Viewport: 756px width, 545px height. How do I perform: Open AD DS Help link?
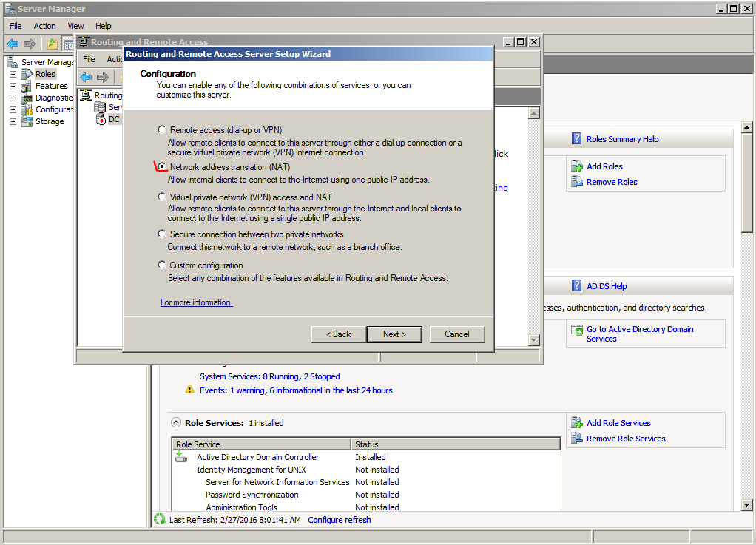pyautogui.click(x=607, y=286)
